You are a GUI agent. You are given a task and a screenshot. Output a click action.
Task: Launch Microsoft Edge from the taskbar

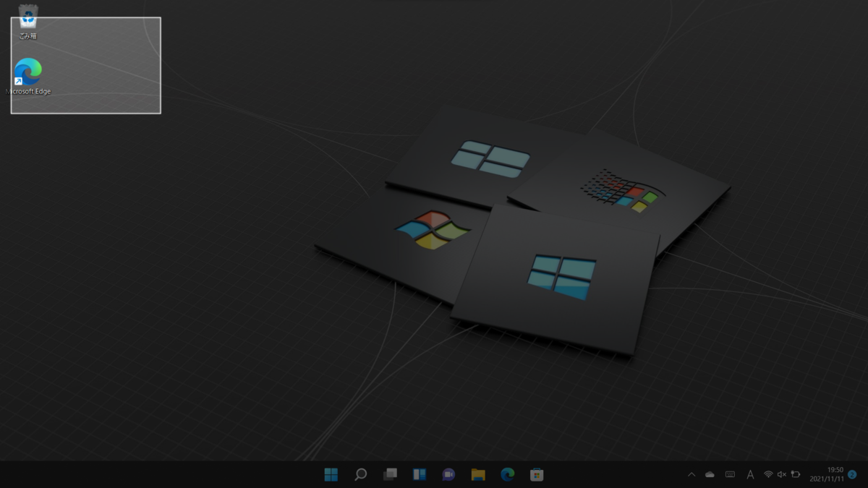(508, 474)
